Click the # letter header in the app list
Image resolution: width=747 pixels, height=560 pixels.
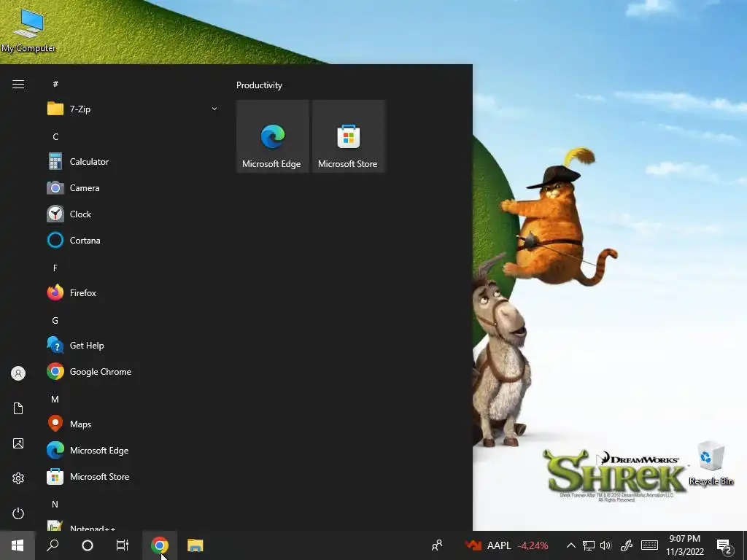click(55, 85)
